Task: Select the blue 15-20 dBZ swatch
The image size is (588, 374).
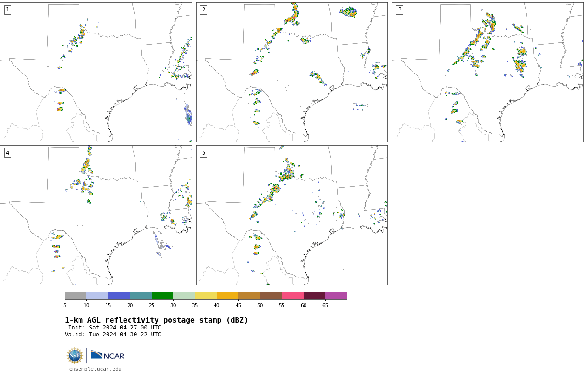Action: tap(119, 296)
